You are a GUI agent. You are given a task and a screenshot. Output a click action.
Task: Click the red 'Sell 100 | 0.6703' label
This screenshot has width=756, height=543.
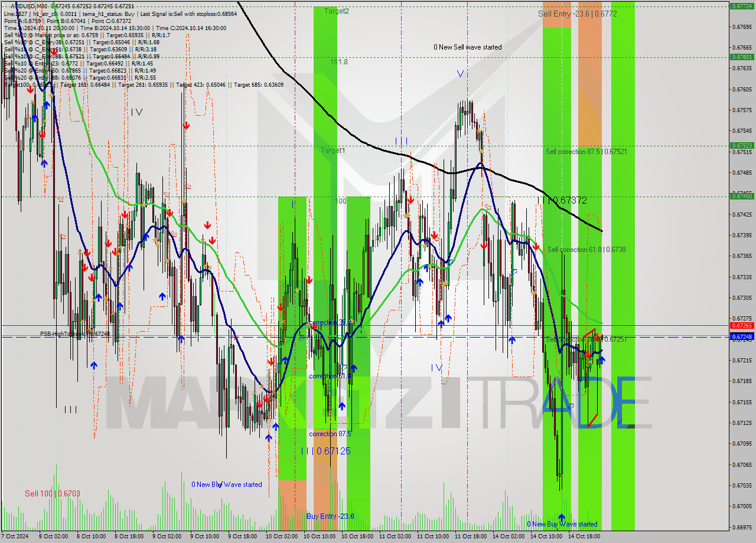(52, 493)
